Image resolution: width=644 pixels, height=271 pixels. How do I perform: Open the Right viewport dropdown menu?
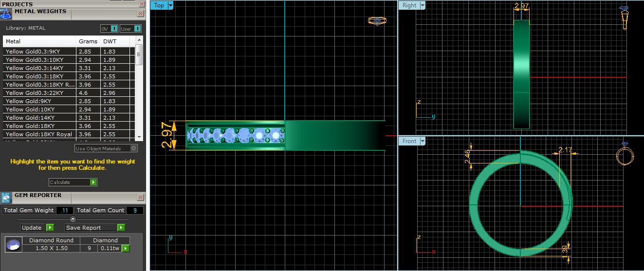click(422, 5)
